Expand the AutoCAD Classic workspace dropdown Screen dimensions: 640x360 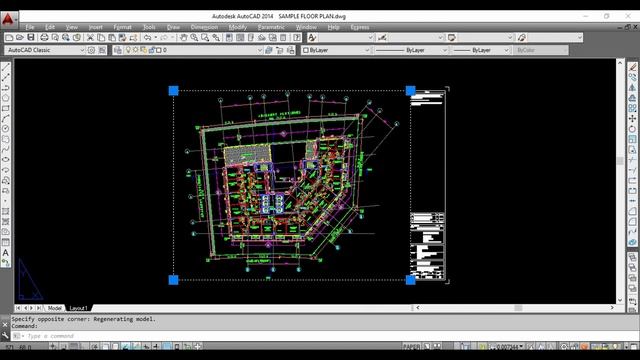82,50
